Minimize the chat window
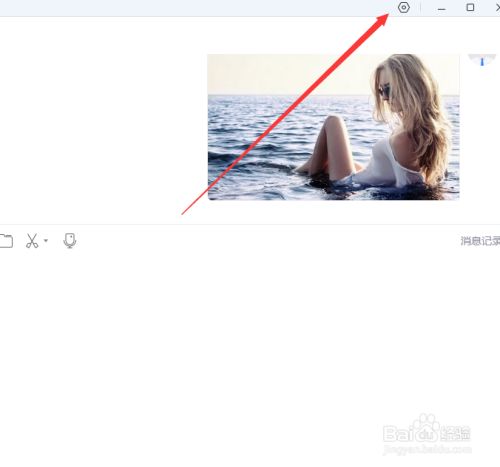The image size is (500, 467). click(442, 8)
